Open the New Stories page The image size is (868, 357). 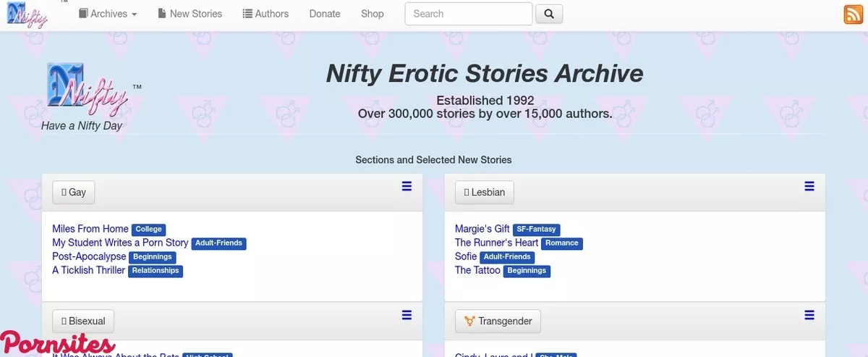pos(190,14)
